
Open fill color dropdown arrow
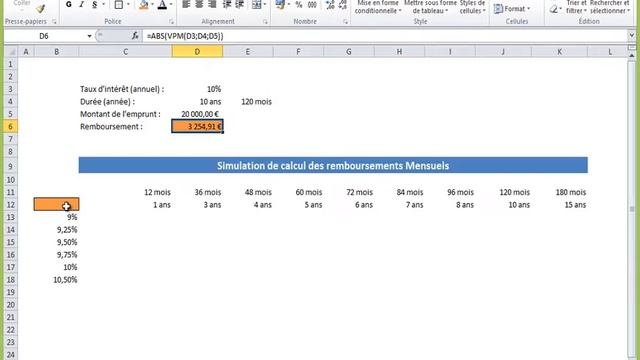[152, 4]
